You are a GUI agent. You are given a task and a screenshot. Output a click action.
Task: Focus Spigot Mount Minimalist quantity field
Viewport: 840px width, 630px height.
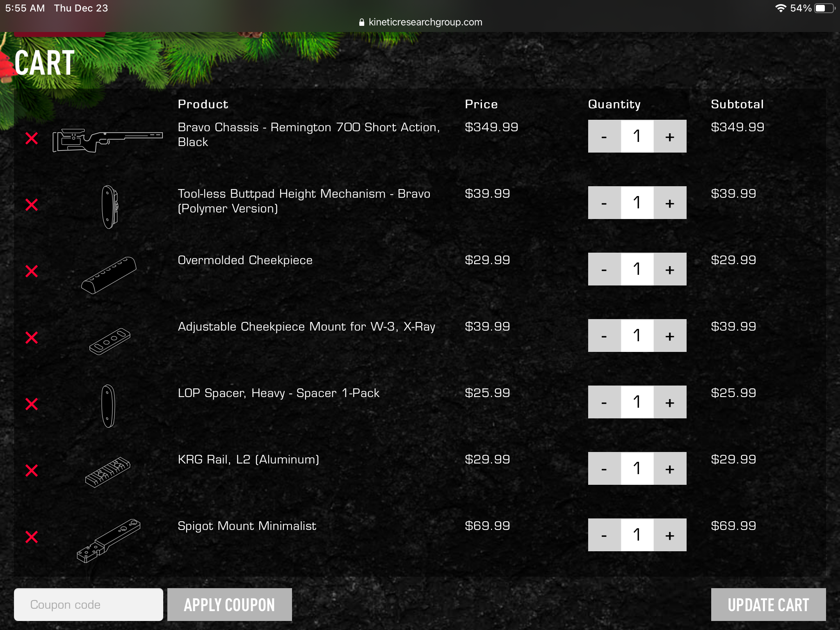pos(637,535)
